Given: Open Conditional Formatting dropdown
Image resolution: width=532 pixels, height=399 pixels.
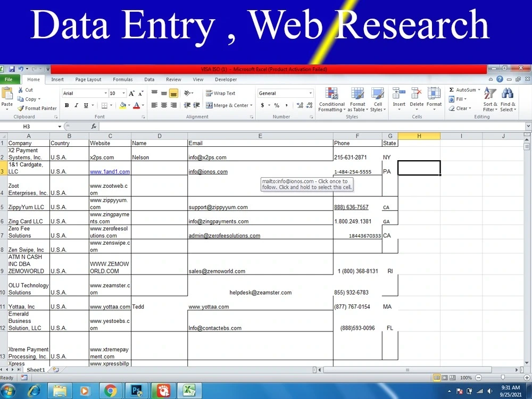Looking at the screenshot, I should 331,99.
